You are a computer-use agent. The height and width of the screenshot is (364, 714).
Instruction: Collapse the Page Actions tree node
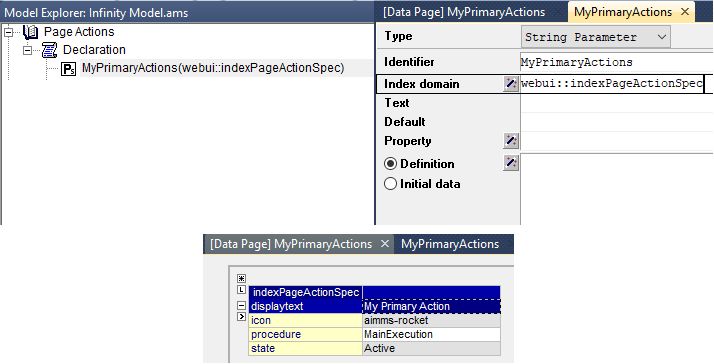[x=9, y=32]
